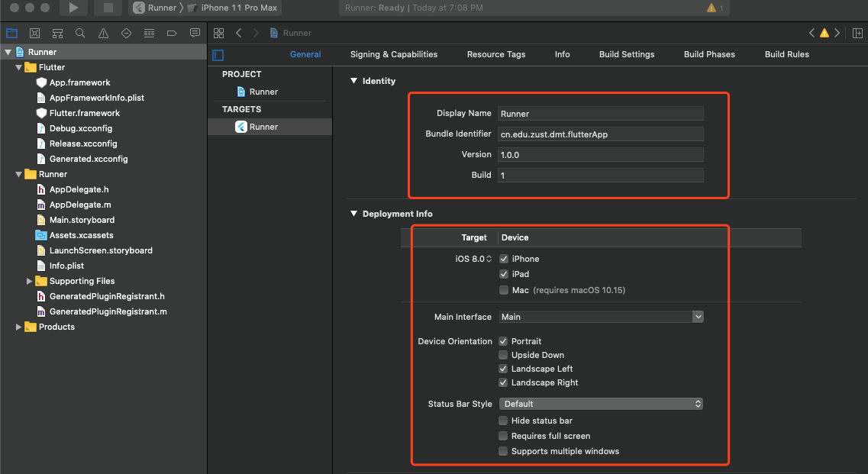Open the Build Rules tab
Screen dimensions: 868x474
click(786, 54)
